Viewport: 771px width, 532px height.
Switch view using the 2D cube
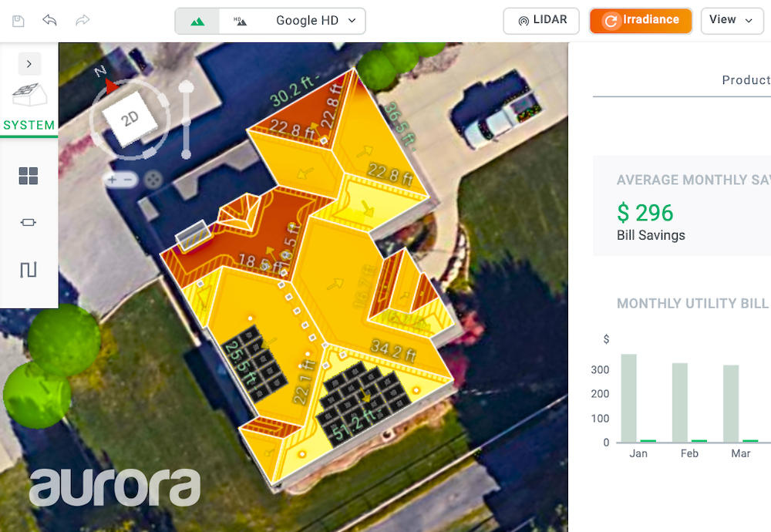130,119
